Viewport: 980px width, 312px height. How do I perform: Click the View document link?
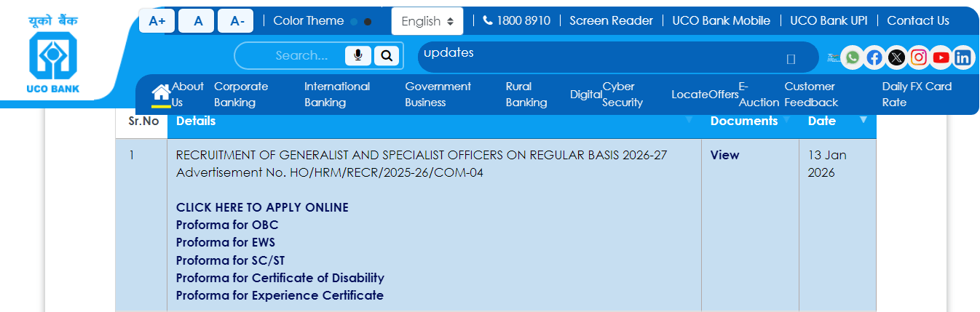[x=724, y=155]
